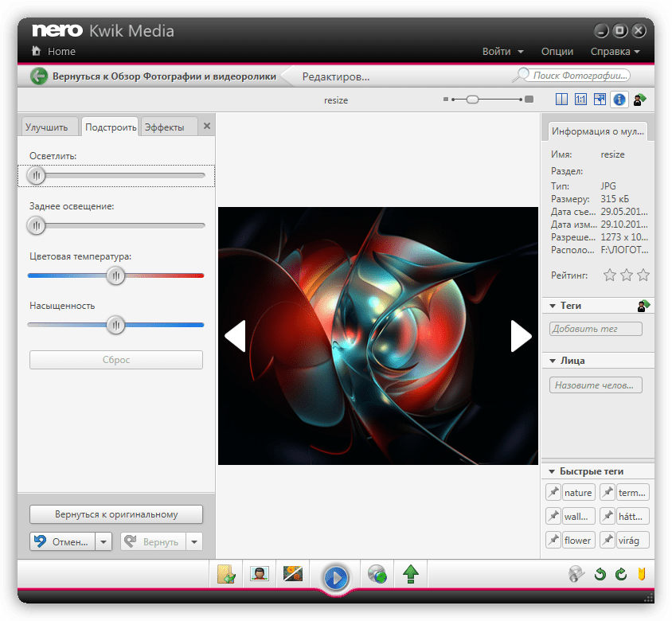Open the Справка menu
This screenshot has width=672, height=621.
tap(615, 52)
